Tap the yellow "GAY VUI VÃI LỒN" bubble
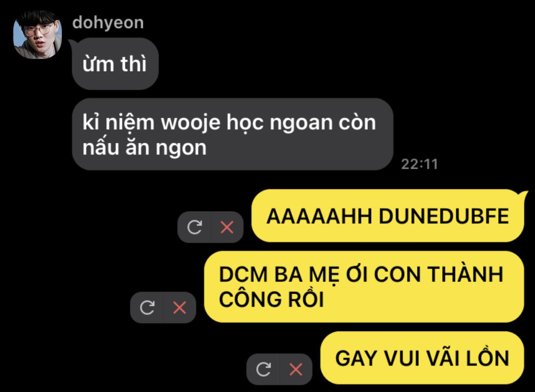This screenshot has width=535, height=392. coord(422,358)
